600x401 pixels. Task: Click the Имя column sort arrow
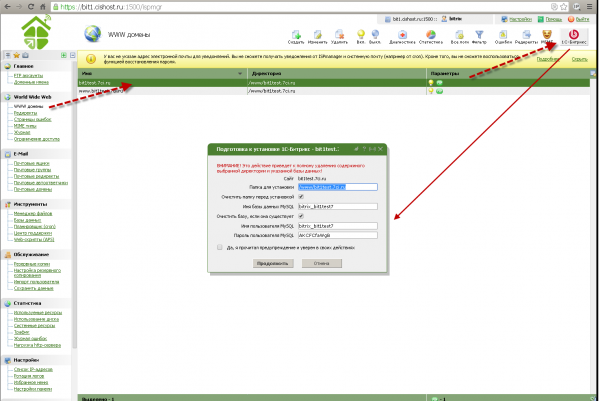click(x=240, y=73)
